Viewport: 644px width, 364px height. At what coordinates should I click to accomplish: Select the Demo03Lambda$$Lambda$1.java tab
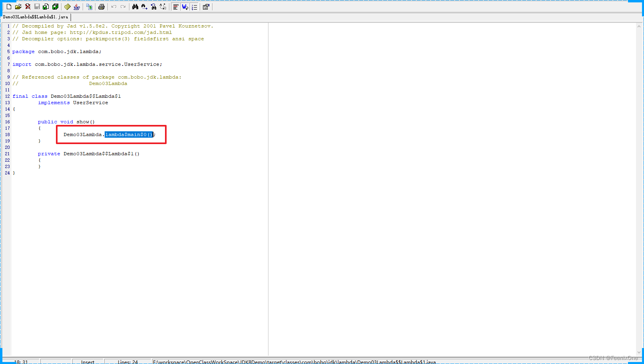[x=36, y=17]
